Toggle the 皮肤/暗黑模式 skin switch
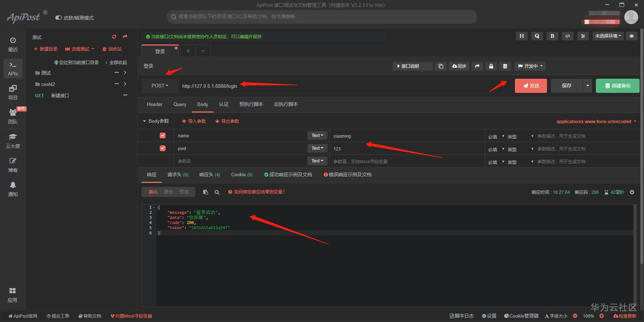Viewport: 644px width, 322px height. [58, 18]
